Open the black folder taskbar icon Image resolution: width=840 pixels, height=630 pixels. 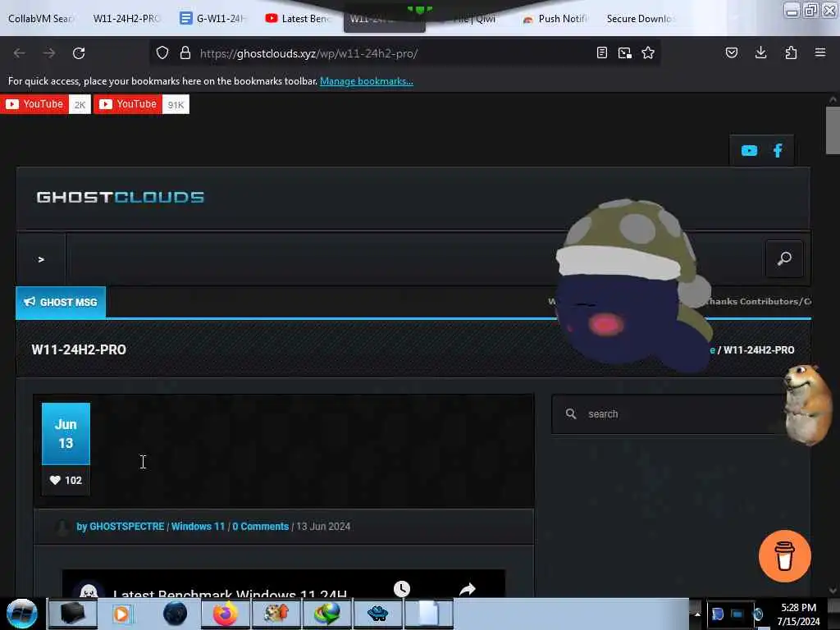72,614
